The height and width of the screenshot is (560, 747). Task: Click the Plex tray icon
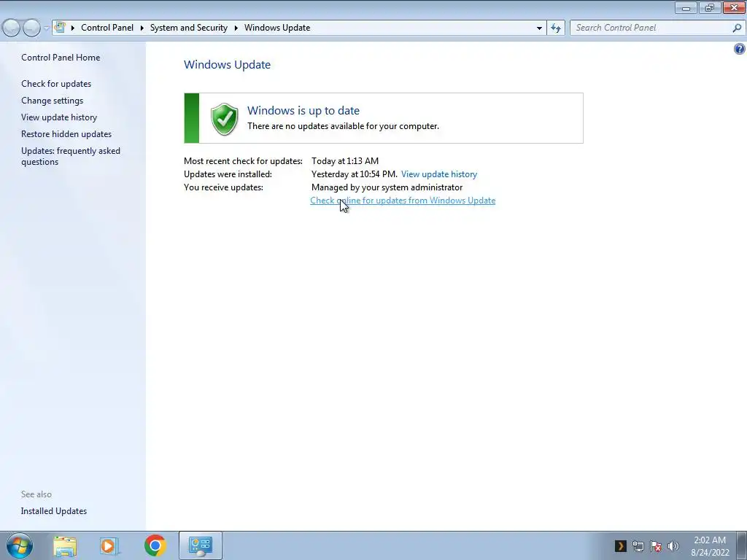click(x=620, y=545)
